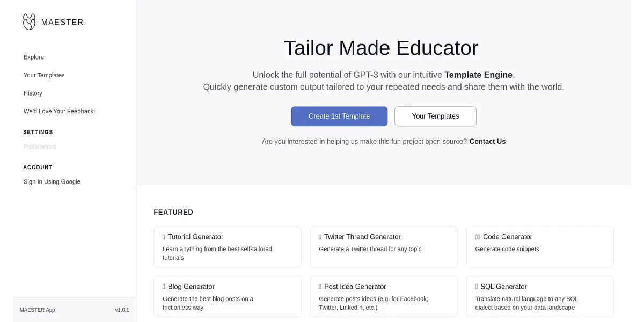Image resolution: width=644 pixels, height=322 pixels.
Task: Click the SQL Generator card icon
Action: point(477,287)
